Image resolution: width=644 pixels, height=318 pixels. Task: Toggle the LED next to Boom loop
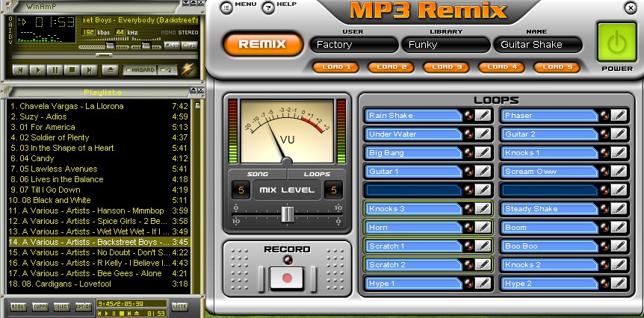tap(604, 228)
